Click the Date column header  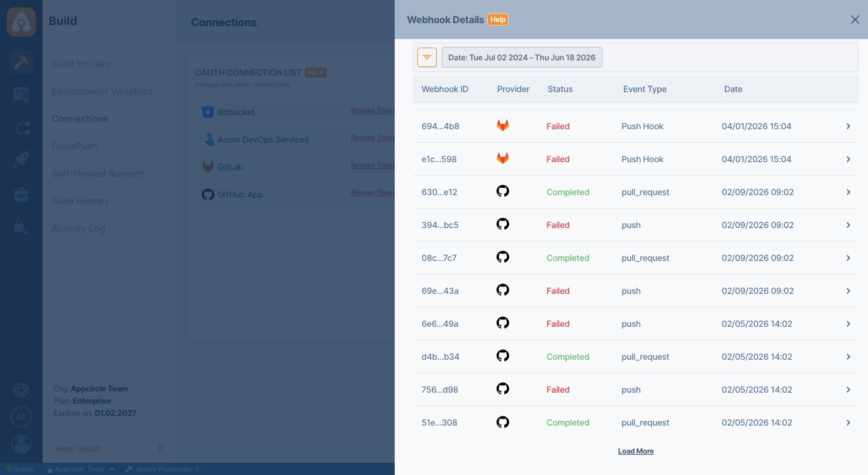coord(733,89)
